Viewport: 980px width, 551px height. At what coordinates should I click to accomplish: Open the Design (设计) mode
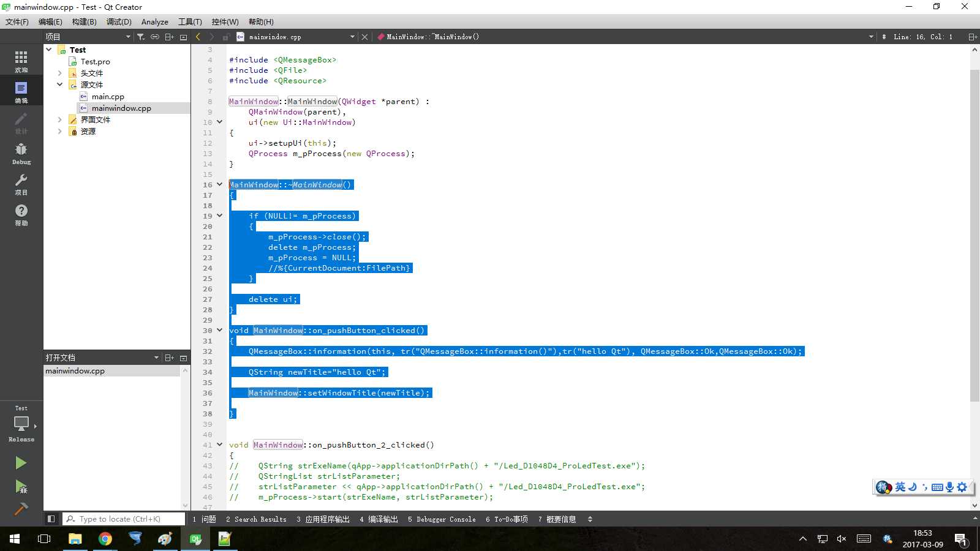21,122
